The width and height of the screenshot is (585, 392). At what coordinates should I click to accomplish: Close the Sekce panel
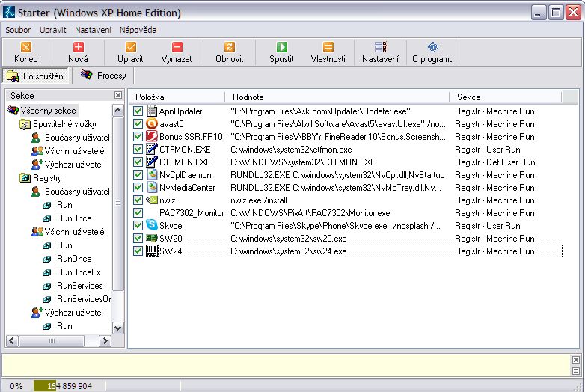coord(118,95)
